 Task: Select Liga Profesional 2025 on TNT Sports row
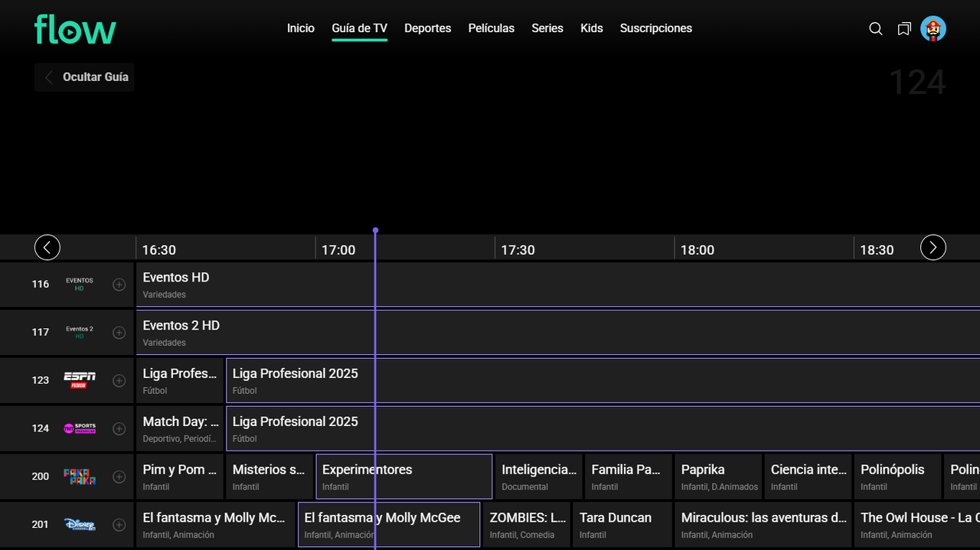[x=603, y=428]
